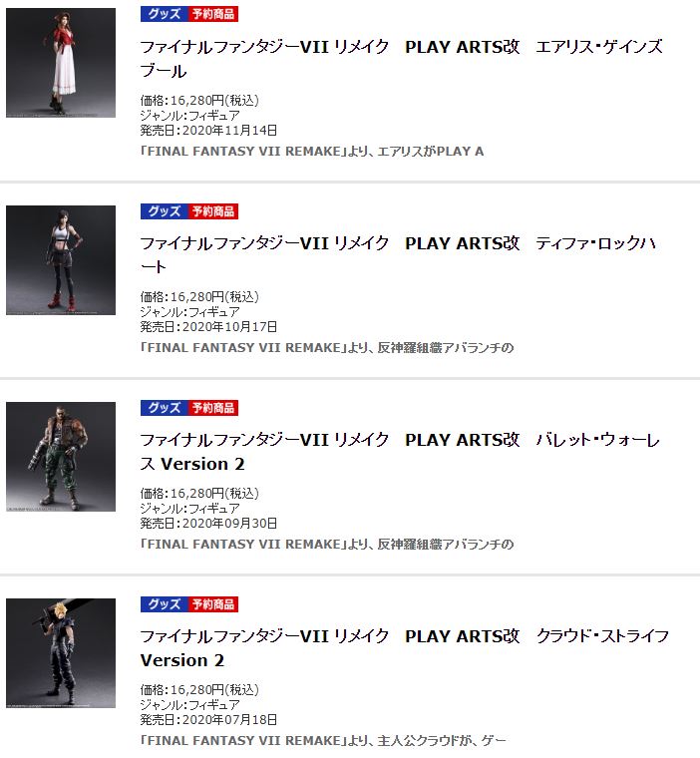Viewport: 700px width, 758px height.
Task: Click the Cloud description mentioning 主人公クラウド
Action: 323,741
